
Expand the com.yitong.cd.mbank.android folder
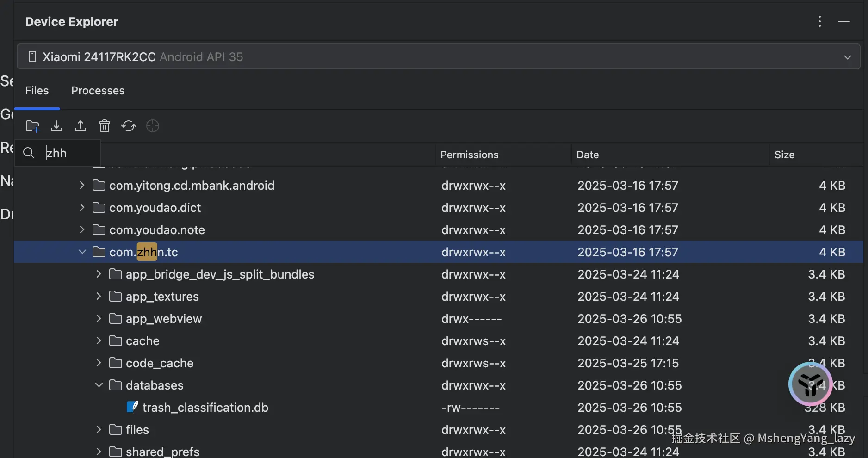click(82, 185)
